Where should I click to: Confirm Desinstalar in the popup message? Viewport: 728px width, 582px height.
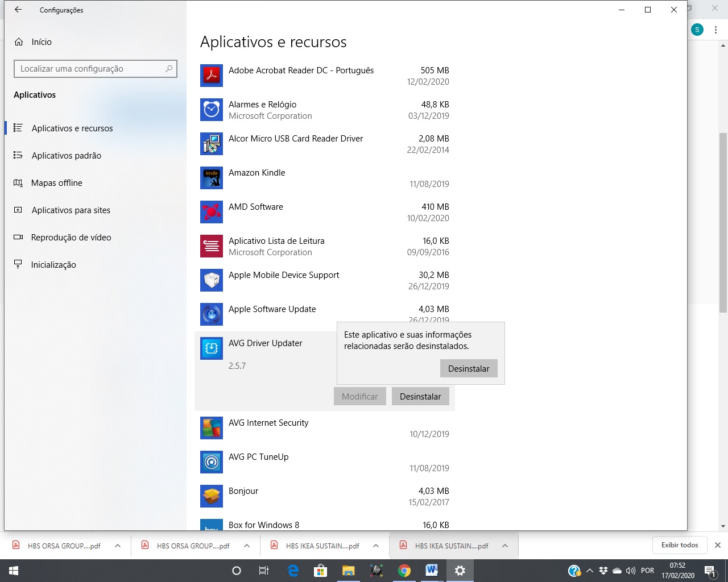pos(469,368)
